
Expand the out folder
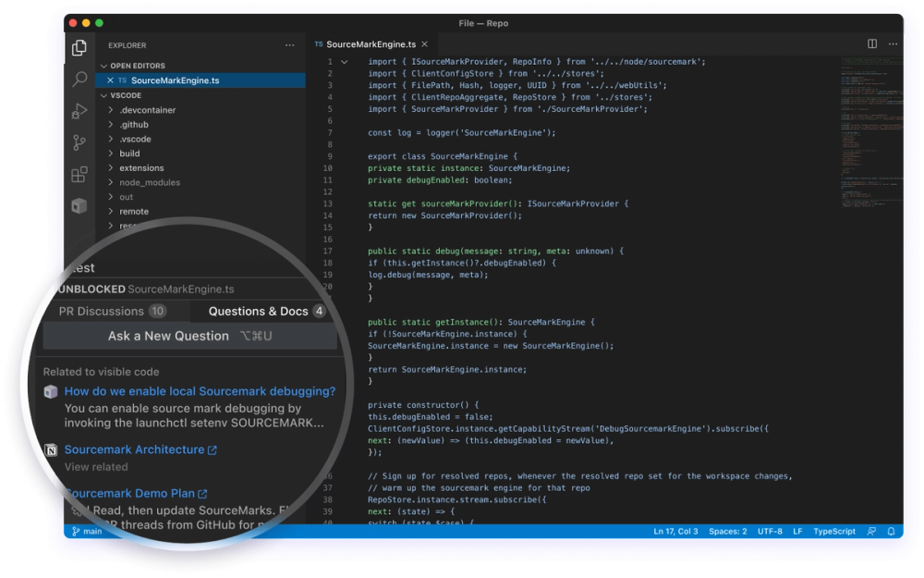(x=110, y=197)
